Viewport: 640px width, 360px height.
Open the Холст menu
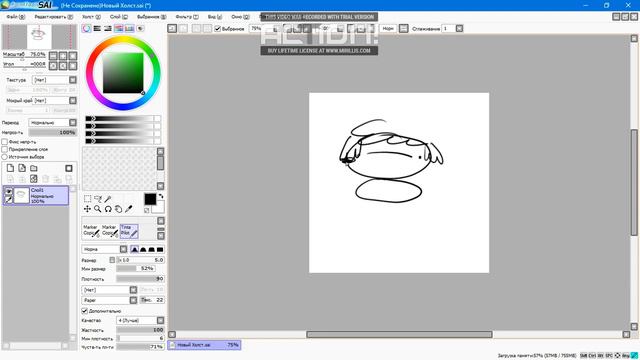[91, 17]
